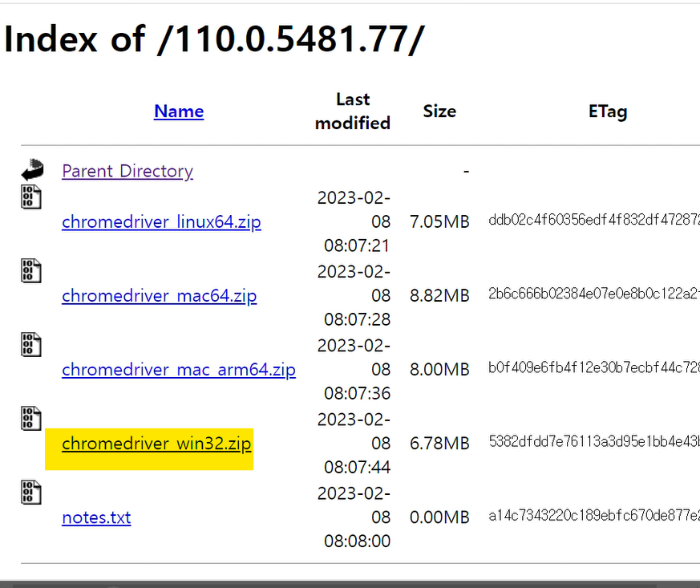Click the file icon beside chromedriver_mac64.zip

coord(31,270)
